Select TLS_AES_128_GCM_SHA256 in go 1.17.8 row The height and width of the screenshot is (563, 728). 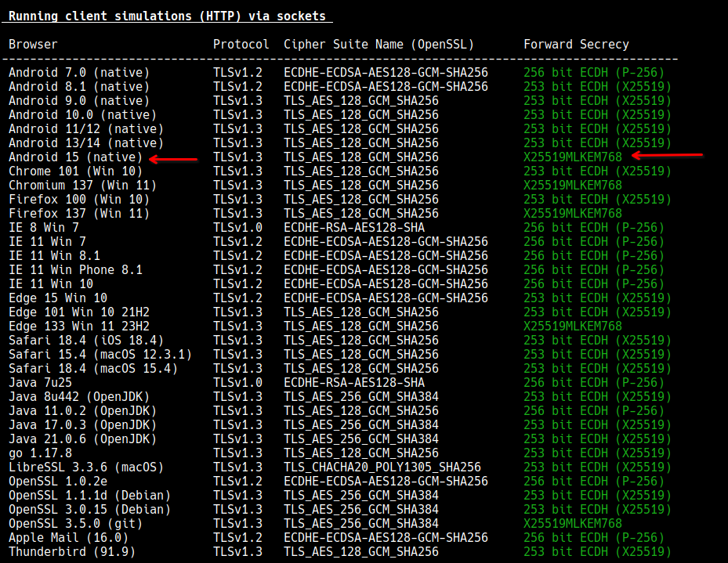pos(361,453)
